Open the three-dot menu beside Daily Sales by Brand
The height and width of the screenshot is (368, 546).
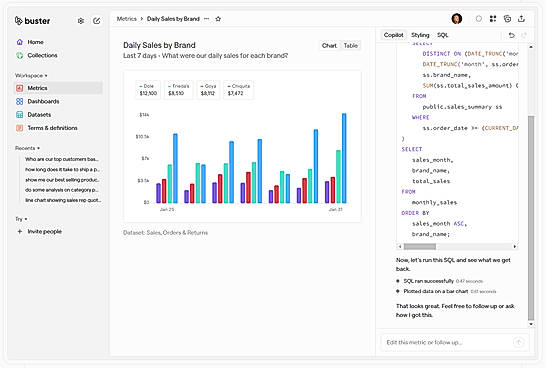pyautogui.click(x=206, y=19)
